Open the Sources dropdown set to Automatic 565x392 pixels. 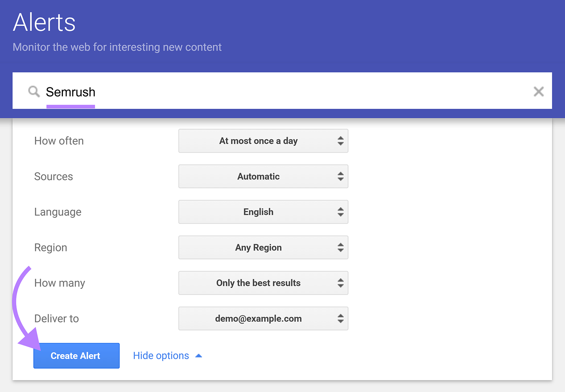(x=263, y=177)
